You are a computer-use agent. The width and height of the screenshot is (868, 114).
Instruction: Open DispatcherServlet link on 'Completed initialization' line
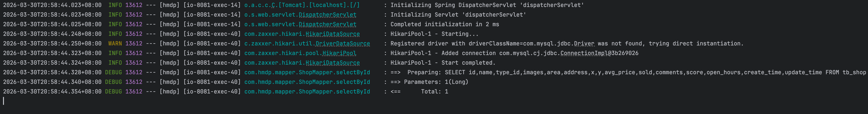(327, 24)
